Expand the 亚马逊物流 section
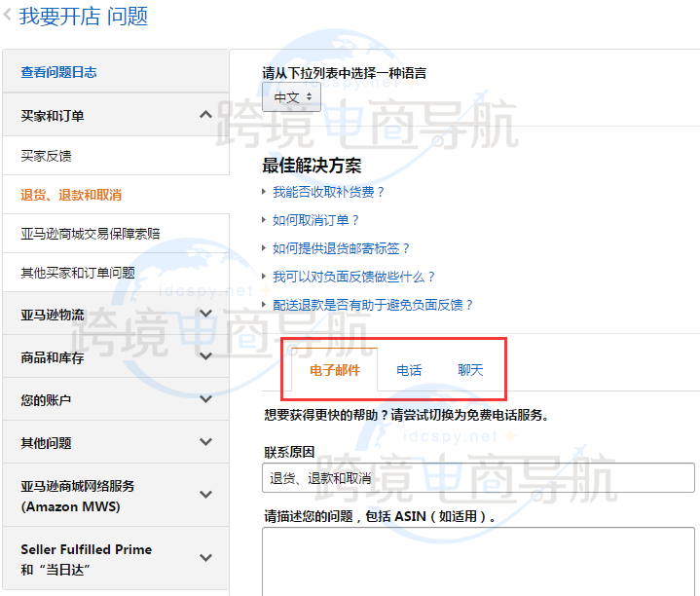The image size is (700, 596). point(205,314)
